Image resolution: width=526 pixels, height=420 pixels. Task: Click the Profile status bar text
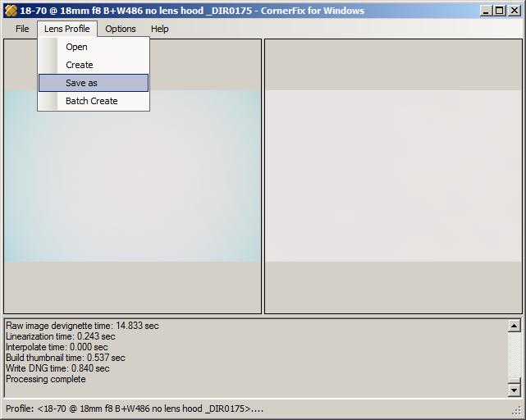(x=135, y=409)
